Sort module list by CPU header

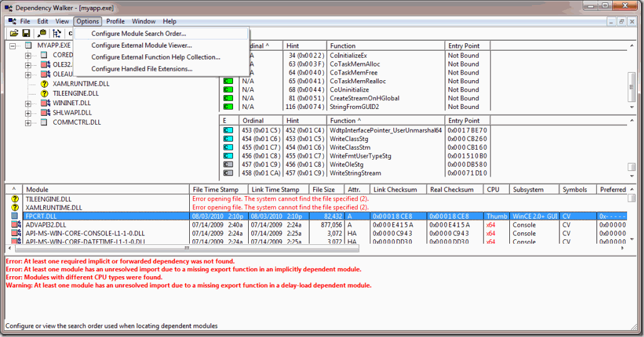pyautogui.click(x=497, y=190)
